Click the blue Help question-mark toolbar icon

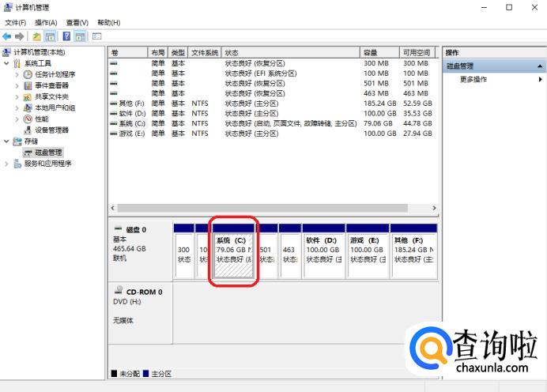pyautogui.click(x=66, y=36)
